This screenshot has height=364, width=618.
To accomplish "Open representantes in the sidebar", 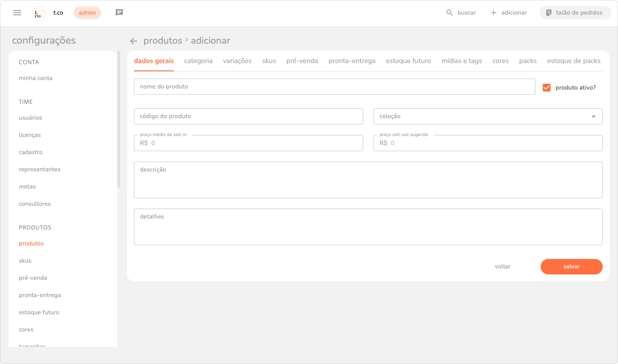I will tap(40, 169).
